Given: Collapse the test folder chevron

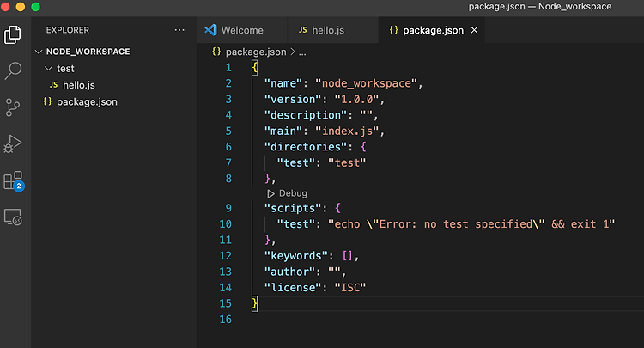Looking at the screenshot, I should 48,68.
